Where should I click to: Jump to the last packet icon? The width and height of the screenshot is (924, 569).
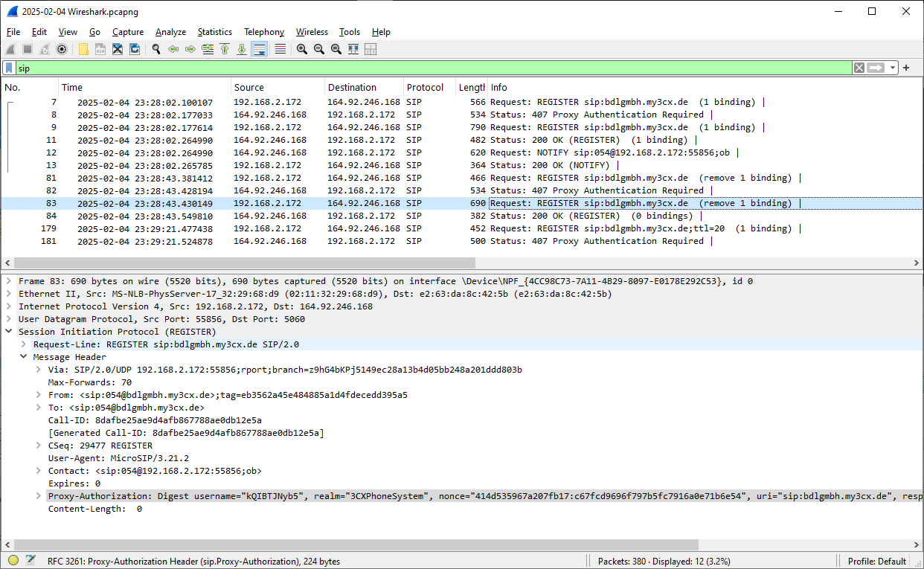click(242, 49)
